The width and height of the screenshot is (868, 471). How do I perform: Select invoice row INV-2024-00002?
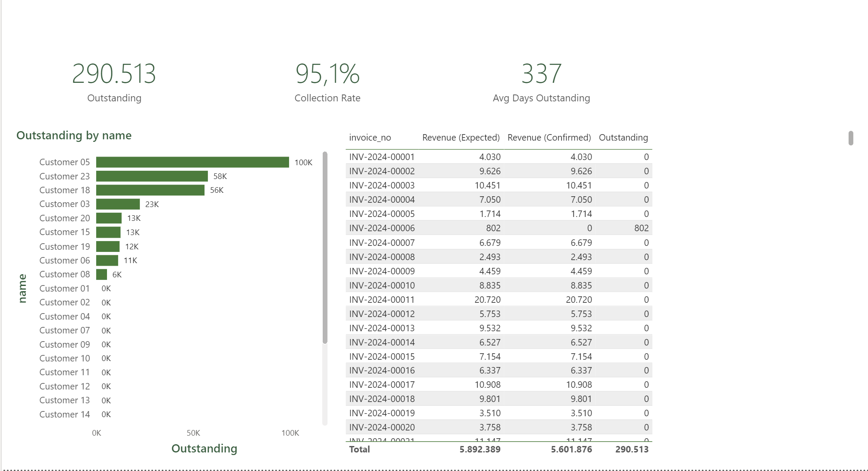(499, 171)
